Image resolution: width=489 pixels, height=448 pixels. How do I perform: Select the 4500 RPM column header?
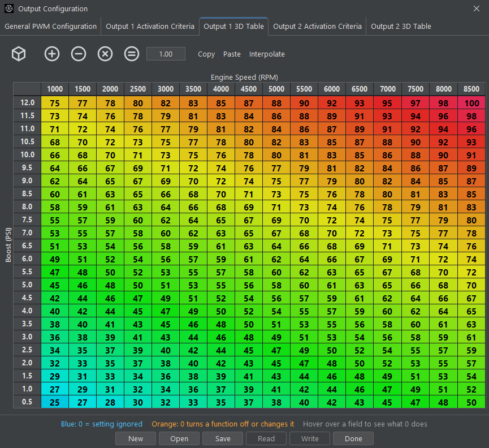[249, 89]
